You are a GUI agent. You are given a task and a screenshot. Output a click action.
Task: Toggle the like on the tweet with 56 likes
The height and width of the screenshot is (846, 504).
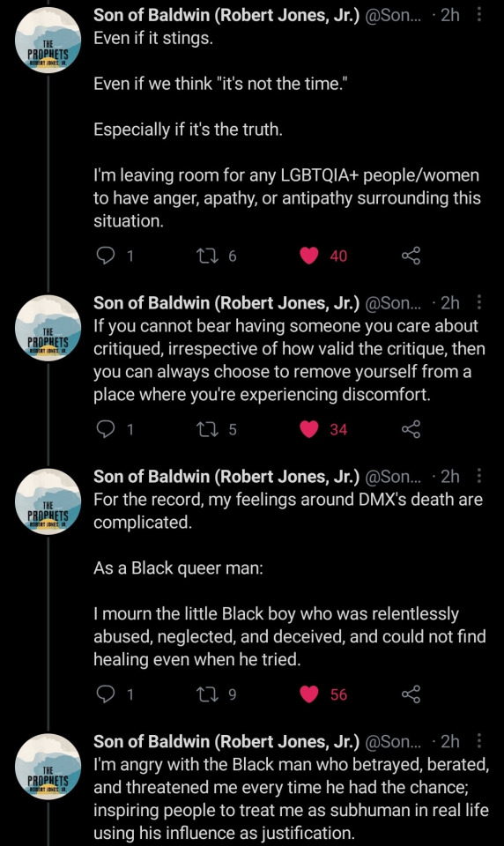point(309,694)
